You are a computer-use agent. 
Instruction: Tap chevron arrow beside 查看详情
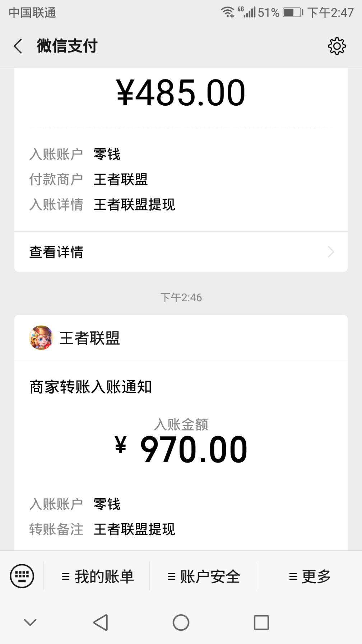331,252
